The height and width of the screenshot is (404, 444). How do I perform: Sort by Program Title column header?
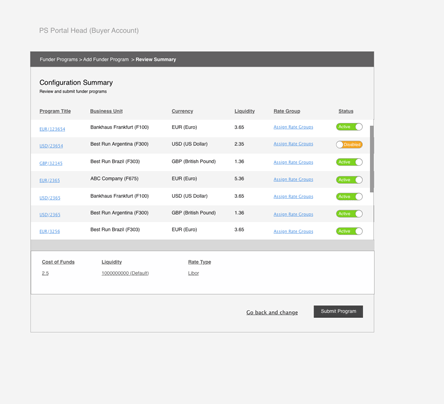(x=55, y=111)
